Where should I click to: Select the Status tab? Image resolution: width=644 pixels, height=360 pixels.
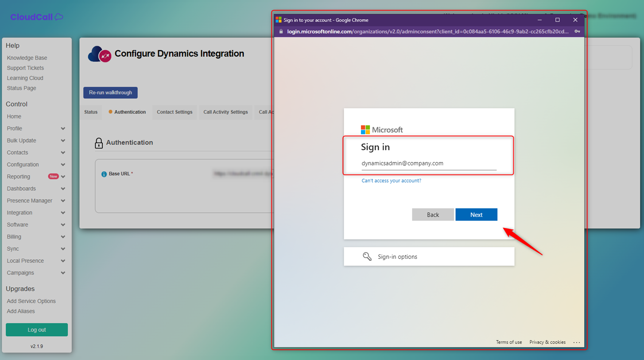coord(91,112)
